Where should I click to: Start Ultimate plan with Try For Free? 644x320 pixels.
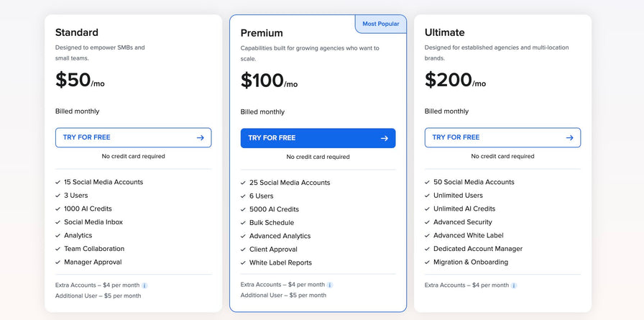tap(502, 137)
